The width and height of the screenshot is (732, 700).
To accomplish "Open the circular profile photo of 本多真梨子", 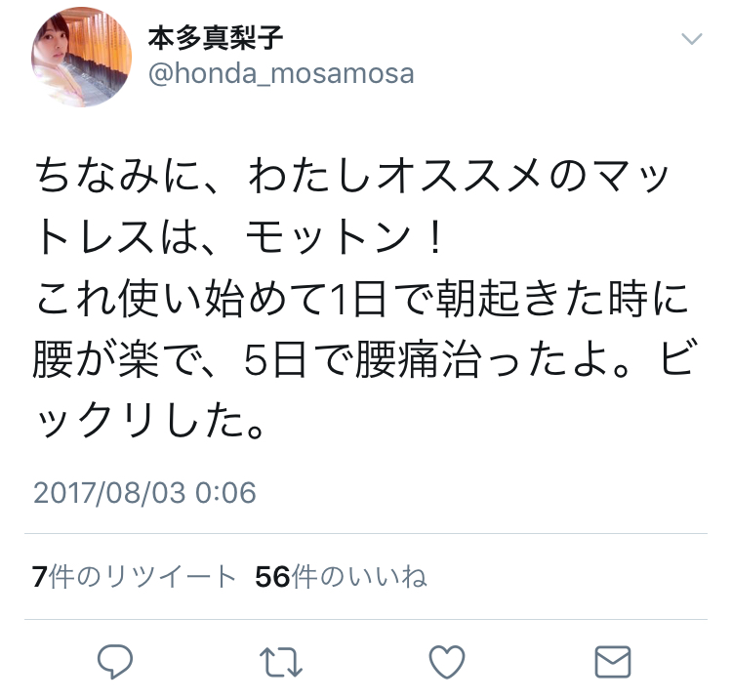I will pos(81,57).
